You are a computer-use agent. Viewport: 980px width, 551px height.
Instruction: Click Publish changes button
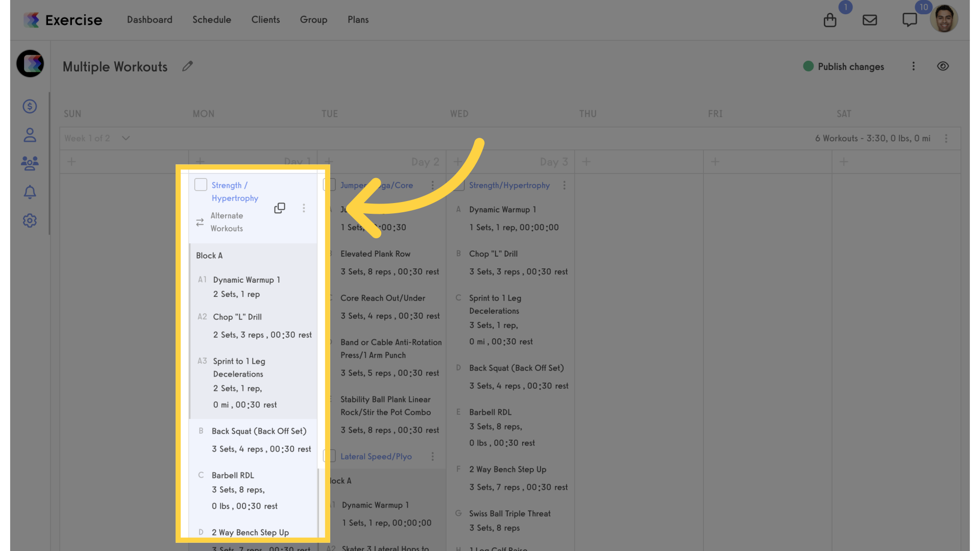click(843, 66)
